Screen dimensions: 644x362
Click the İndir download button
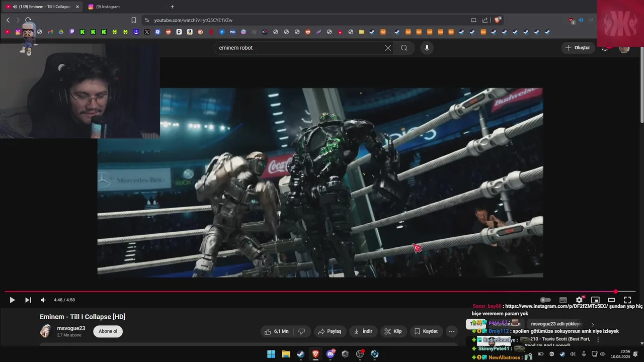pos(363,331)
